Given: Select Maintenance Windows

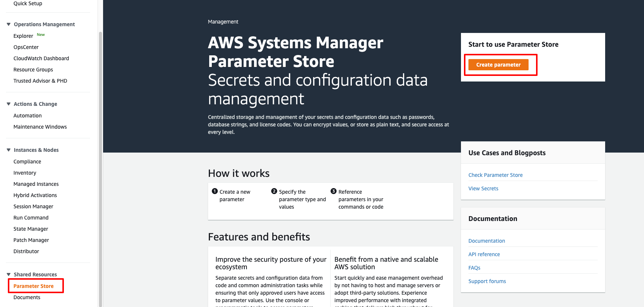Looking at the screenshot, I should pos(40,127).
